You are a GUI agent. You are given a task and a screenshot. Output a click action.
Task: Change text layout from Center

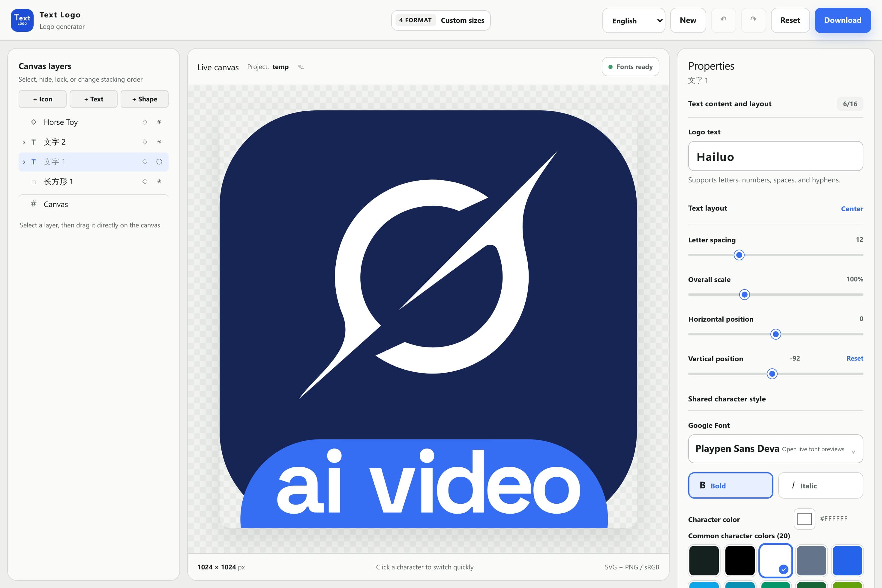coord(852,208)
